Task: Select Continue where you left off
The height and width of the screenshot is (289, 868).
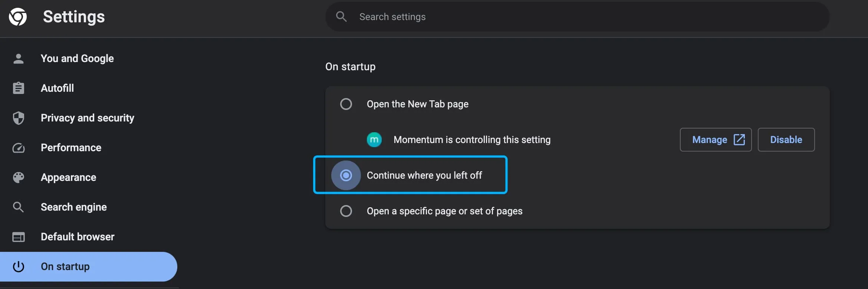Action: pos(346,175)
